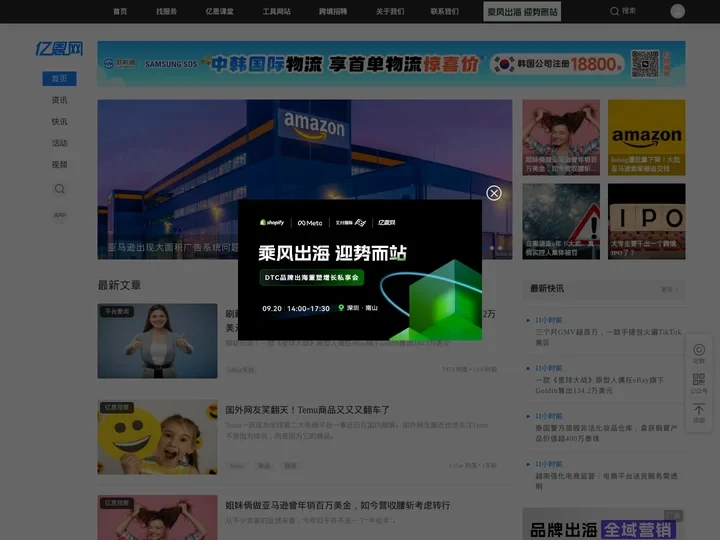Screen dimensions: 720x540
Task: Open the 泰国警方捣毁非法化妆品仓库 news item
Action: (x=606, y=433)
